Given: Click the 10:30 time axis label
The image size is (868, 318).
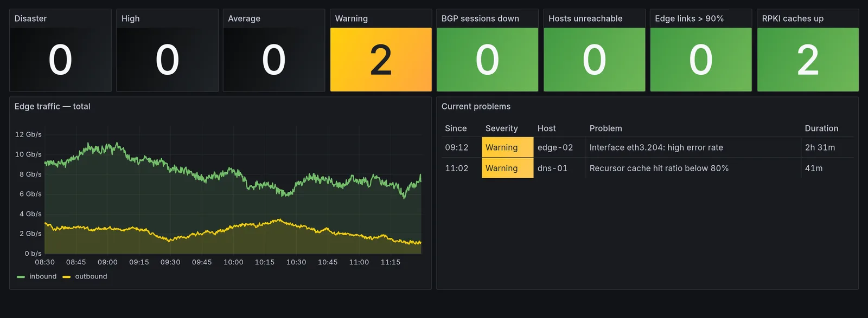Looking at the screenshot, I should coord(296,262).
